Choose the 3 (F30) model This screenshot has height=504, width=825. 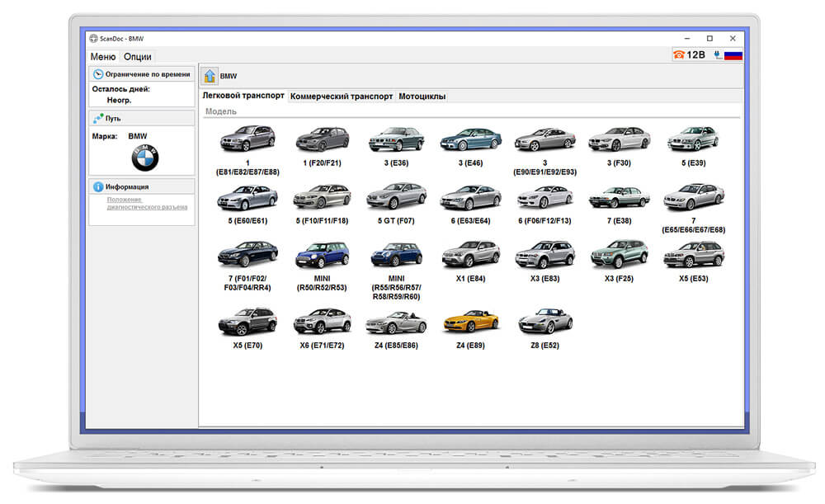point(619,146)
